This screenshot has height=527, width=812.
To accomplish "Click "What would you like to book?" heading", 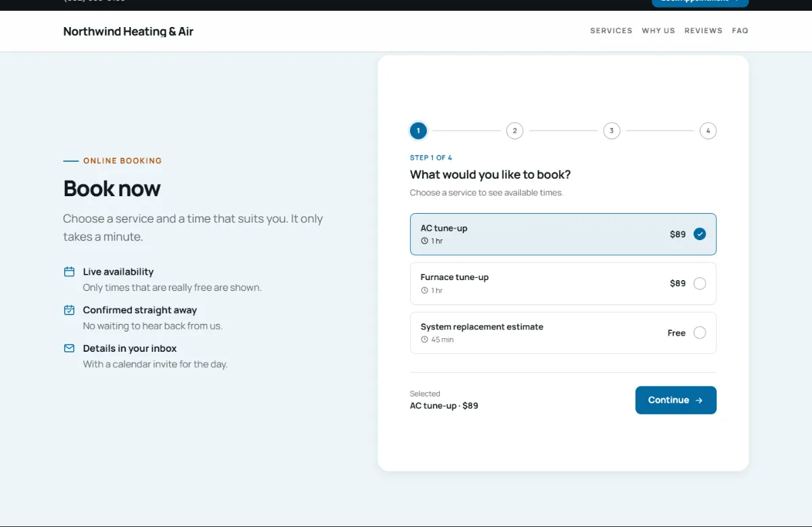I will click(x=491, y=175).
